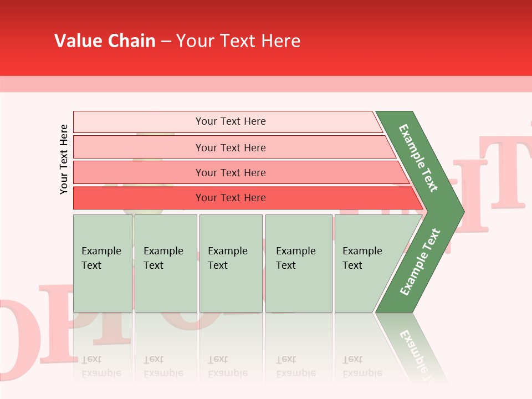Click the large faded letters at bottom-left
Screen dimensions: 532x399
33,332
